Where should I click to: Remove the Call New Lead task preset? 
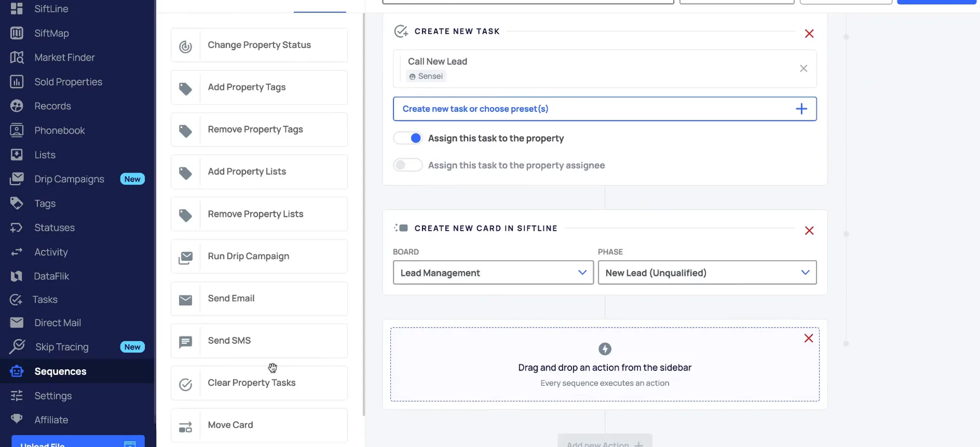803,68
